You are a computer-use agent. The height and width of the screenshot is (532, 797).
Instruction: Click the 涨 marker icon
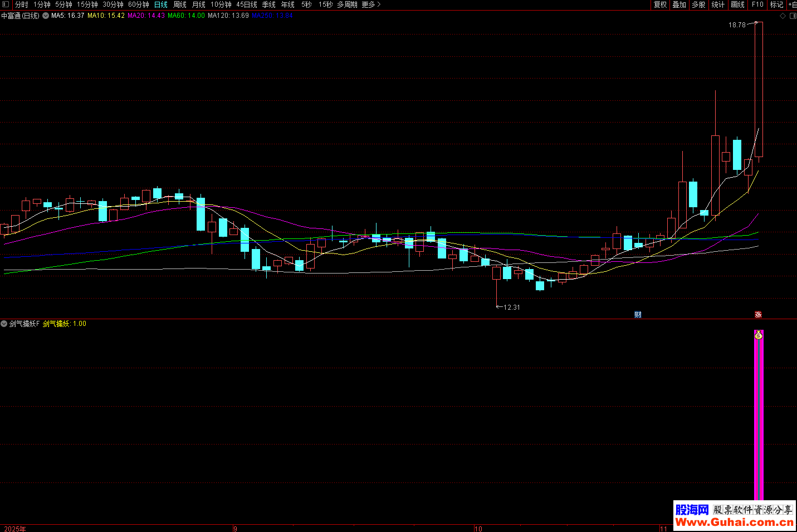[758, 315]
